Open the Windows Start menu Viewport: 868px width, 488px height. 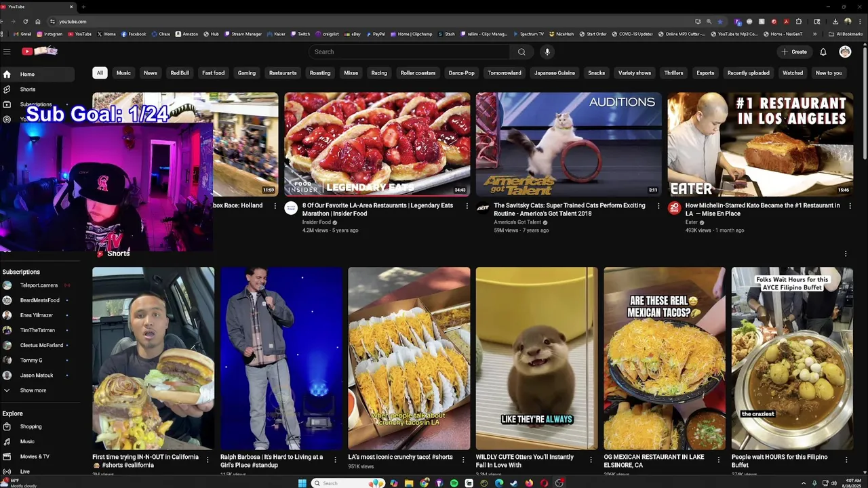coord(302,483)
